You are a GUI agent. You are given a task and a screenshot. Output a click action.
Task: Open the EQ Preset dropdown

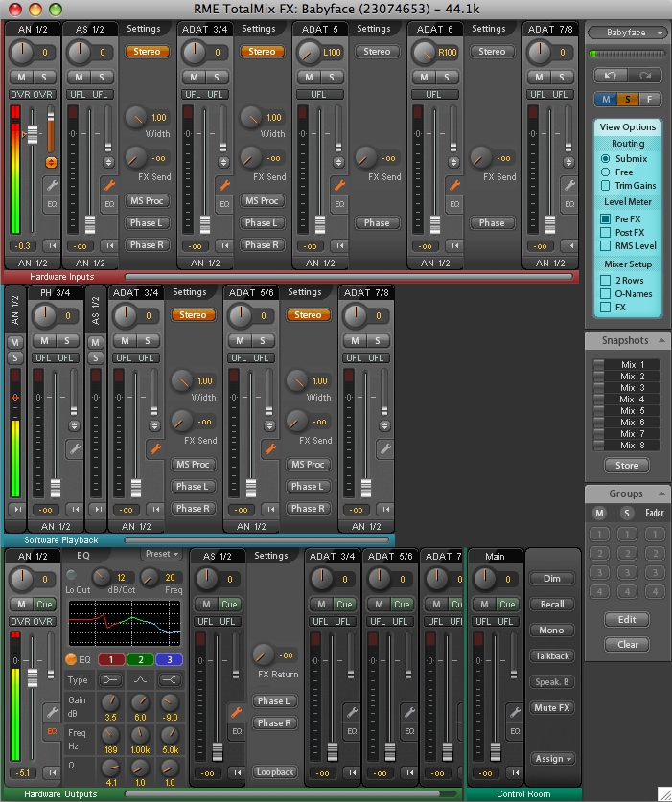pyautogui.click(x=161, y=554)
